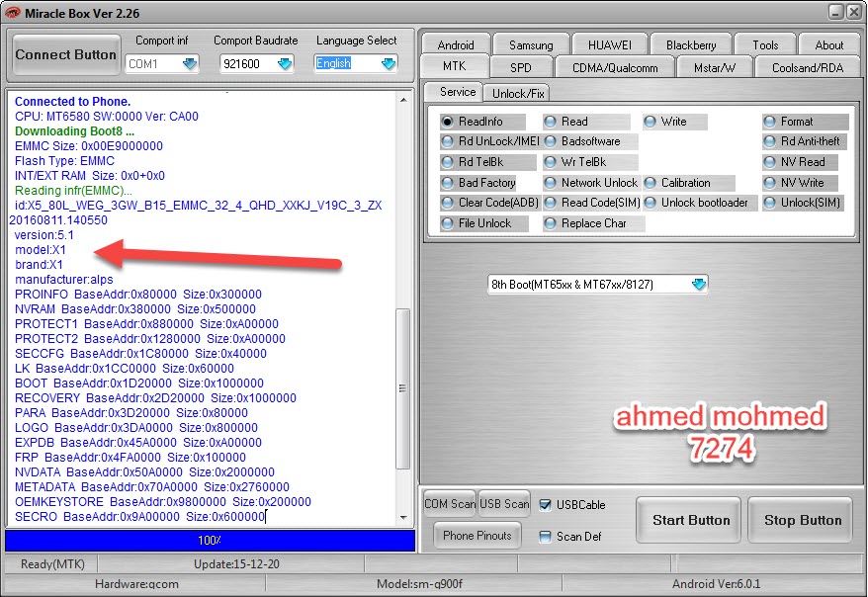Click the Miracle Box title bar icon
This screenshot has width=868, height=597.
(12, 13)
